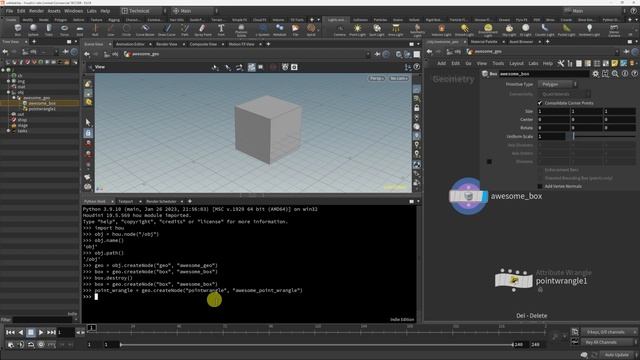Image resolution: width=640 pixels, height=360 pixels.
Task: Toggle Add Vertex Normals checkbox
Action: coord(540,186)
